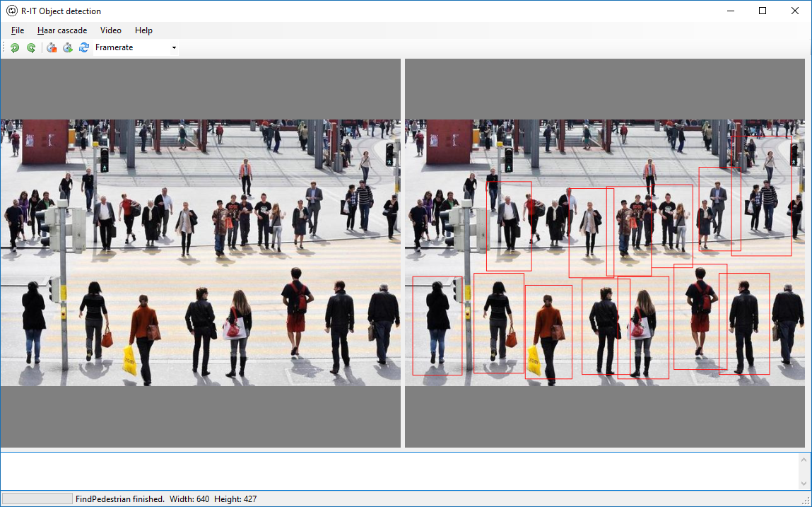This screenshot has height=507, width=812.
Task: Open the Video menu
Action: pos(111,30)
